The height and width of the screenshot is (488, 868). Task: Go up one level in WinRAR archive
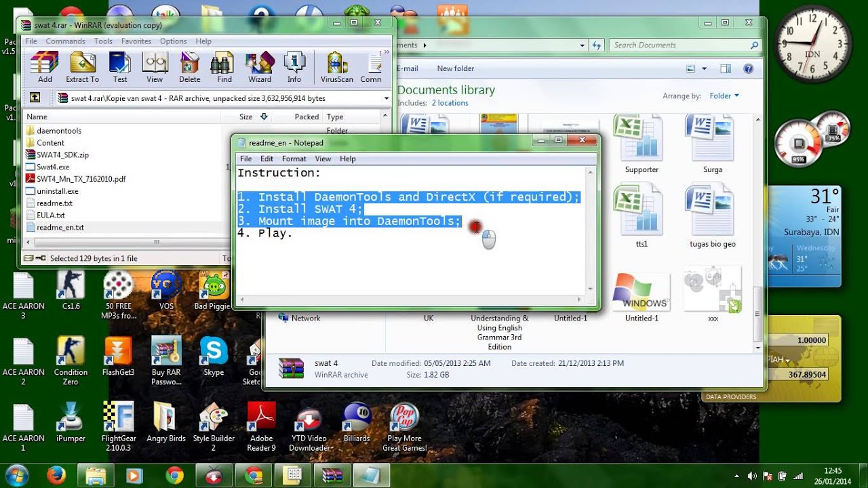[x=35, y=98]
